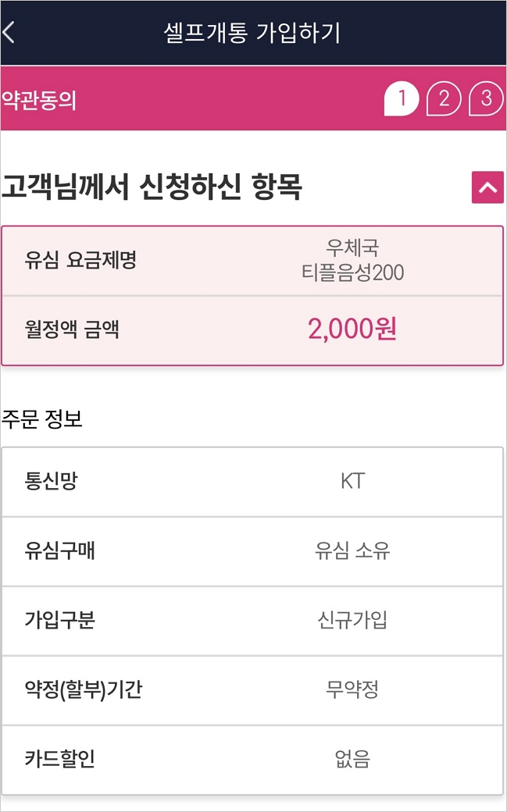Tap the 2,000원 monthly price

[352, 329]
